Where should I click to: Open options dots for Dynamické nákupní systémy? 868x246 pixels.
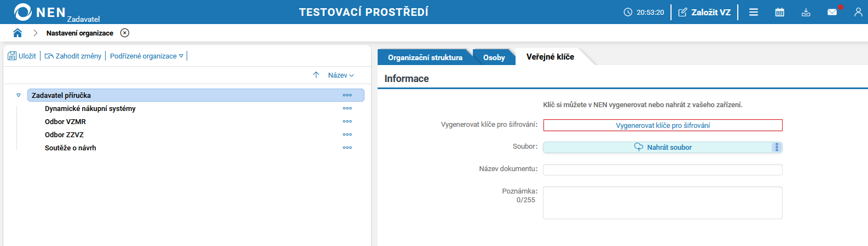coord(348,108)
